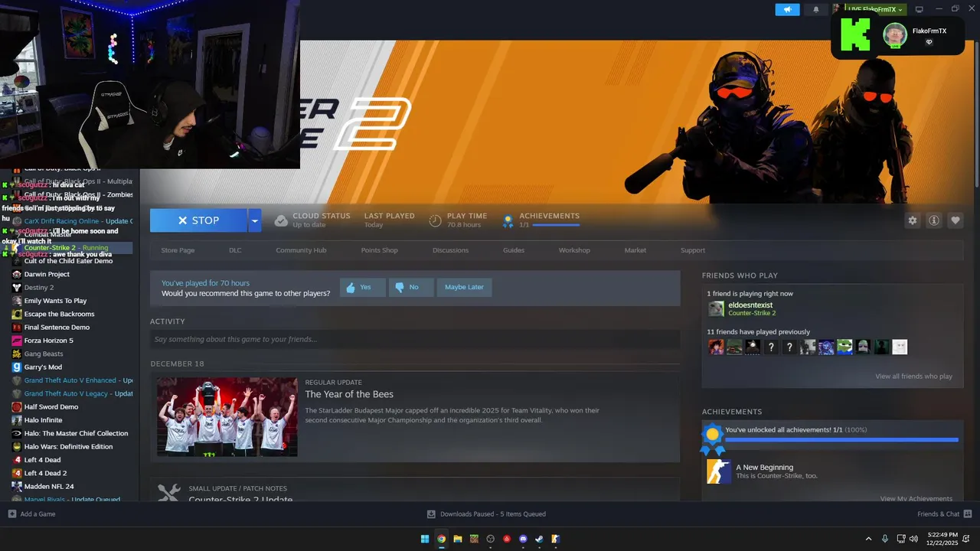Click the Play Time clock icon
The width and height of the screenshot is (980, 551).
(x=435, y=220)
